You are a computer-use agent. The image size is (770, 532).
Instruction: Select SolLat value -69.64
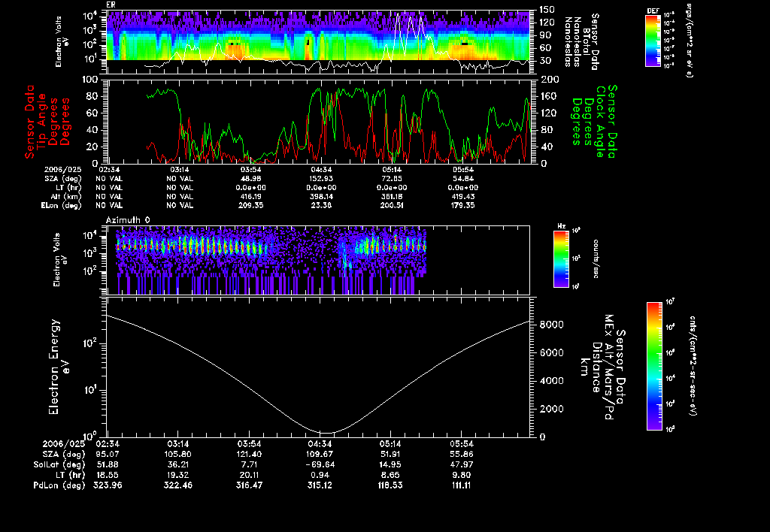(320, 464)
